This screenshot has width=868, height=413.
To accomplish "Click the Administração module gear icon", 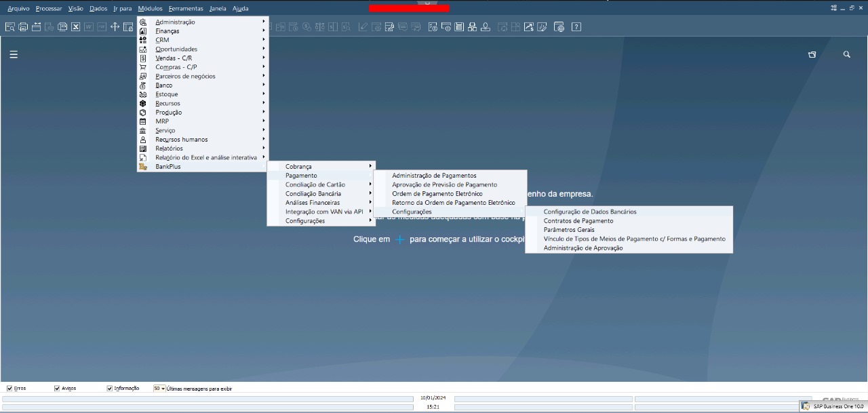I will (x=142, y=22).
